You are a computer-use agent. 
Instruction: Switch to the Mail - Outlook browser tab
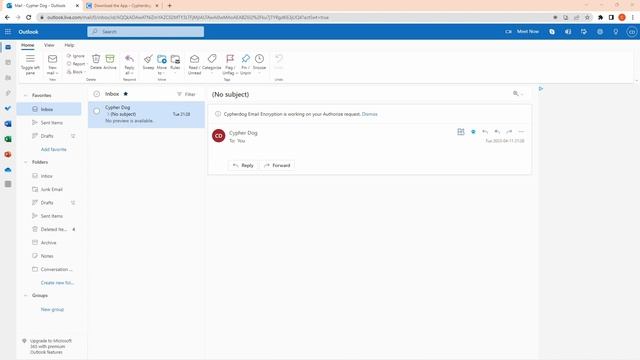tap(42, 6)
